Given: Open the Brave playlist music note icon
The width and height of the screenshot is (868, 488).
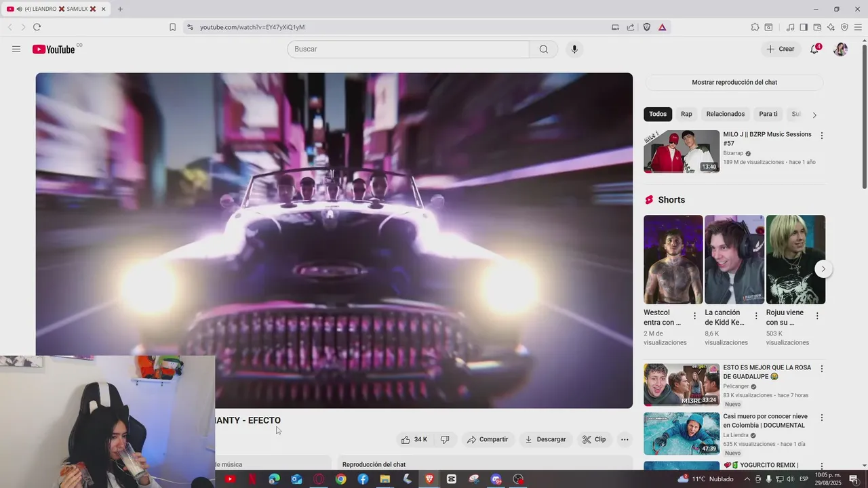Looking at the screenshot, I should click(x=790, y=27).
